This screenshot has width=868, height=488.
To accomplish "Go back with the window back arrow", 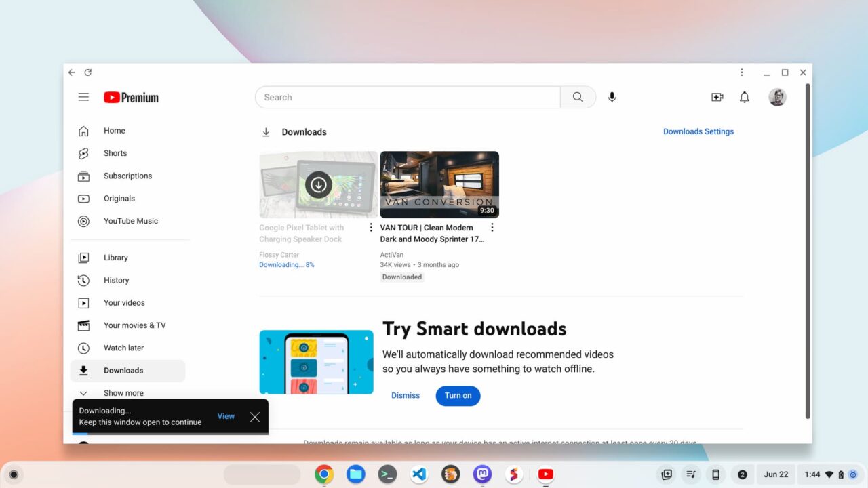I will tap(72, 73).
